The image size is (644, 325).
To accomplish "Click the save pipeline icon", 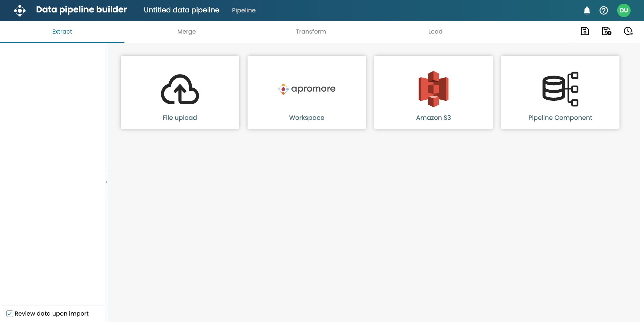I will pyautogui.click(x=585, y=31).
